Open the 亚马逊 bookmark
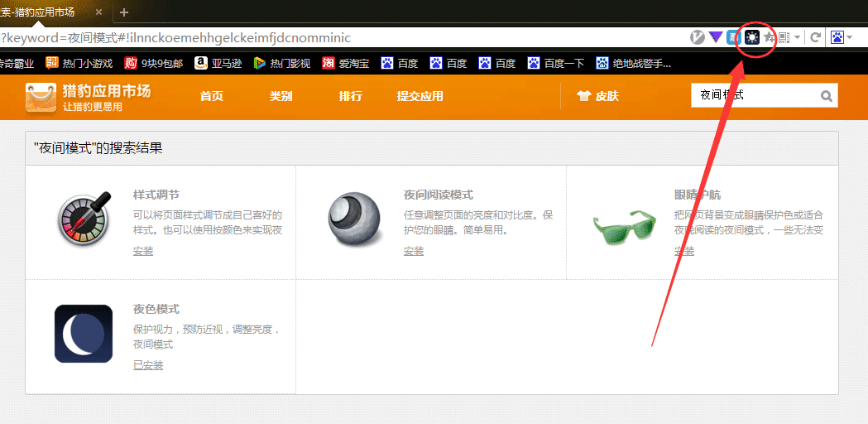This screenshot has width=868, height=424. 218,63
